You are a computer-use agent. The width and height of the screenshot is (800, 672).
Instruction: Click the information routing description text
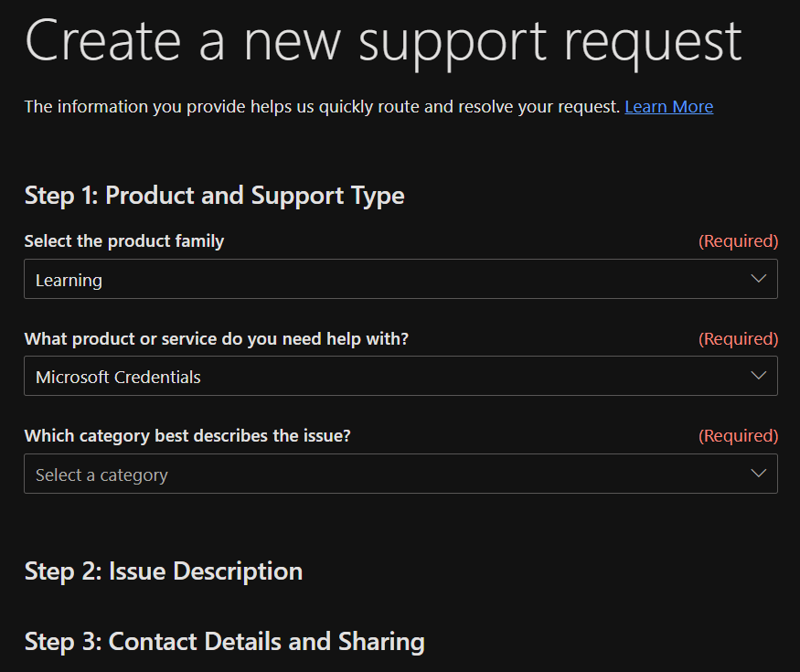click(x=322, y=107)
